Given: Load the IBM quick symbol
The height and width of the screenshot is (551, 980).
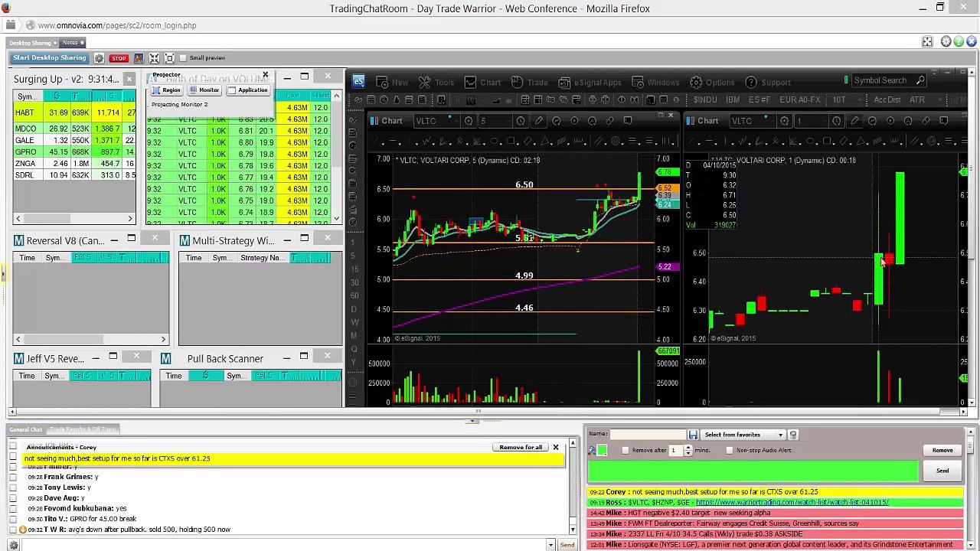Looking at the screenshot, I should [x=733, y=99].
